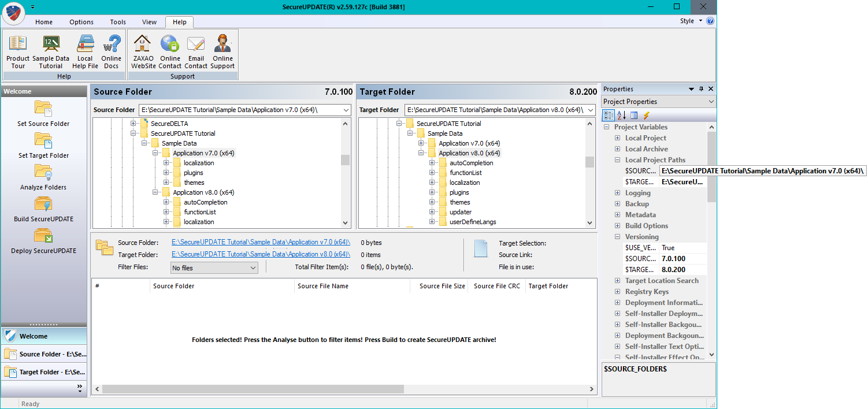
Task: Click the lightning bolt icon in Properties
Action: point(647,116)
